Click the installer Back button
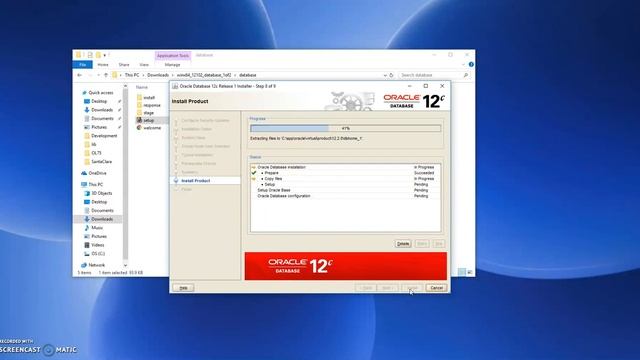The width and height of the screenshot is (640, 360). (x=366, y=288)
